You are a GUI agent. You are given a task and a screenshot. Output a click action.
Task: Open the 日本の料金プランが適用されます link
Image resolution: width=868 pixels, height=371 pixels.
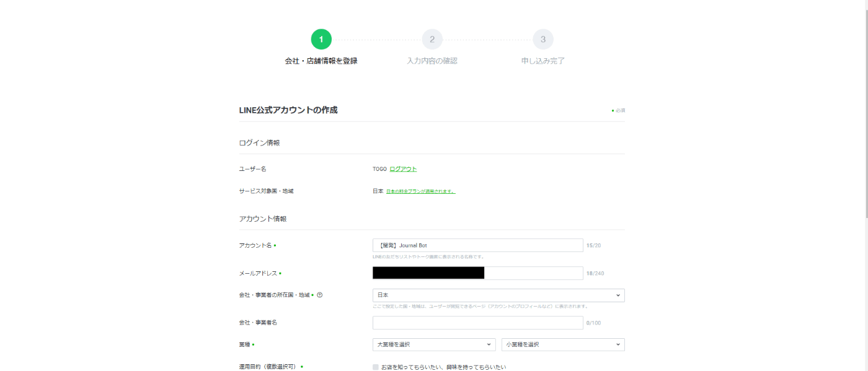tap(421, 191)
